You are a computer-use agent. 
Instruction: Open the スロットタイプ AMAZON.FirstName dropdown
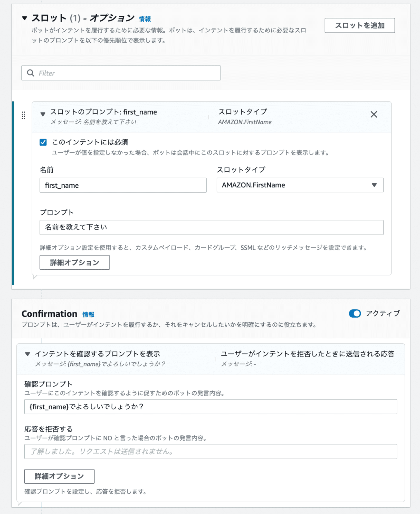[300, 185]
